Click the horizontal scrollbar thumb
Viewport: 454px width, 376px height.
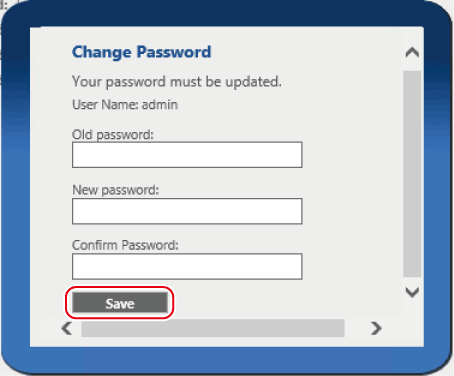pos(213,328)
